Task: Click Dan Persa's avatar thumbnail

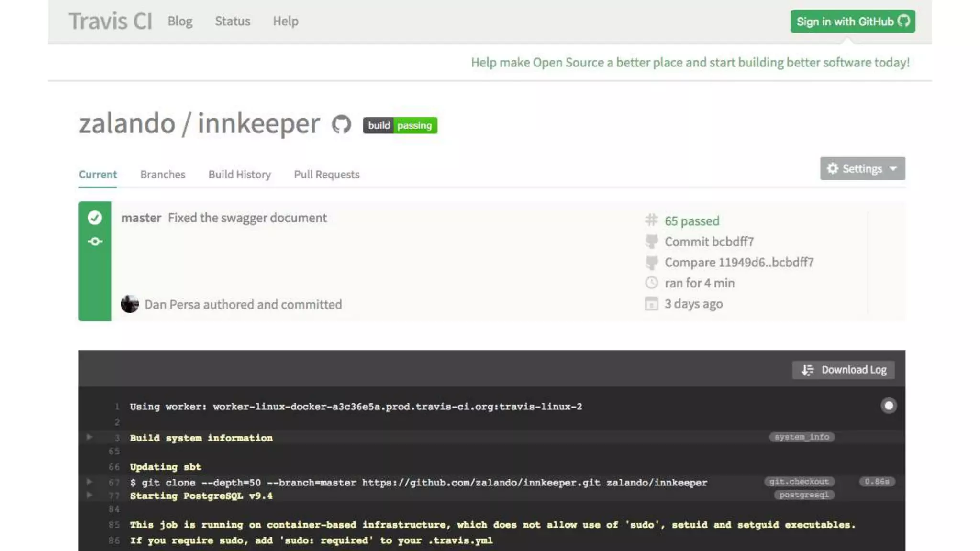Action: pyautogui.click(x=130, y=304)
